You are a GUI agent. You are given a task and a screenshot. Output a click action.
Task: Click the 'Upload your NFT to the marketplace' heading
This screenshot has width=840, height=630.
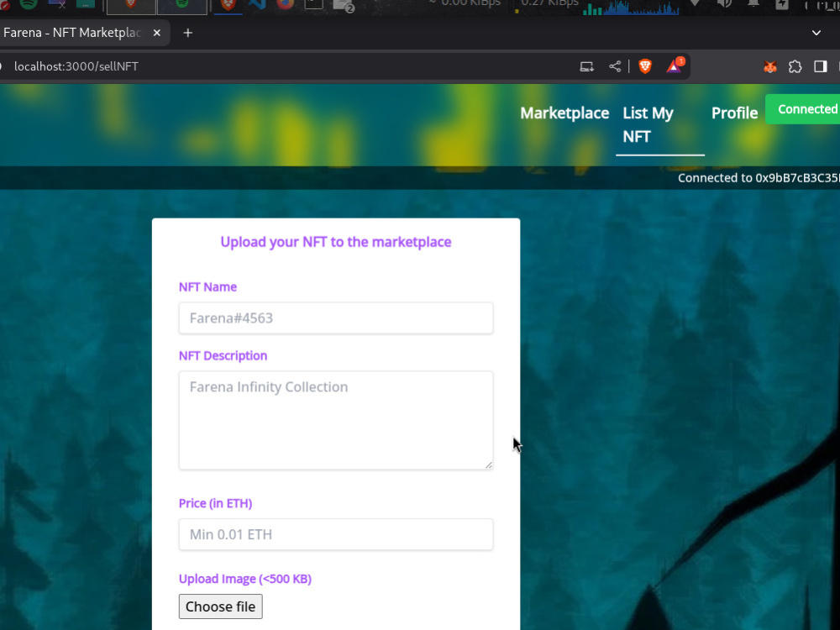pyautogui.click(x=336, y=242)
